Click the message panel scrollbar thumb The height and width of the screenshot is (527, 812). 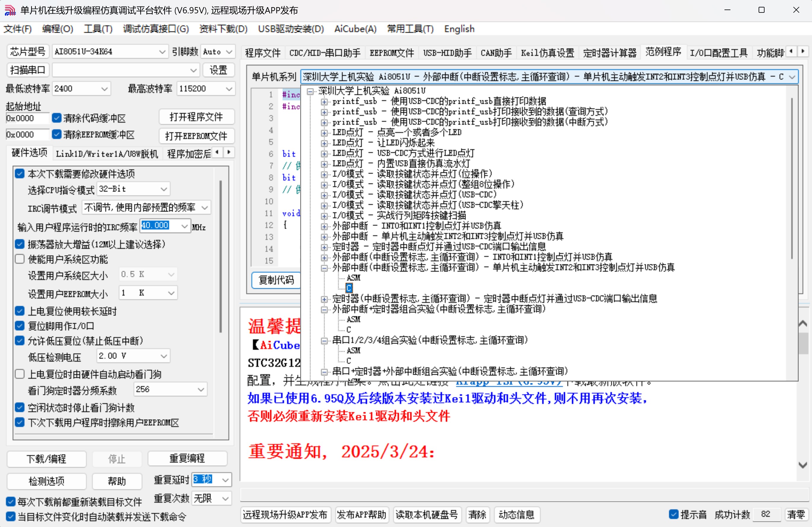click(803, 343)
